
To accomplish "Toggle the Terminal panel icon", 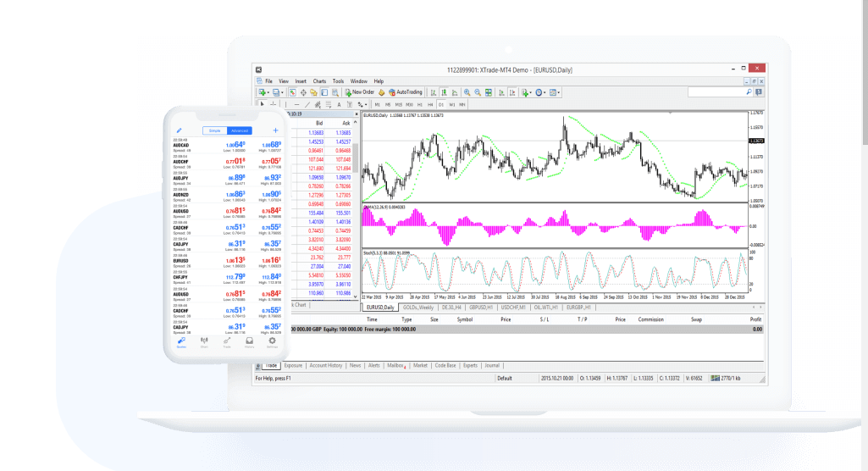I will tap(324, 92).
